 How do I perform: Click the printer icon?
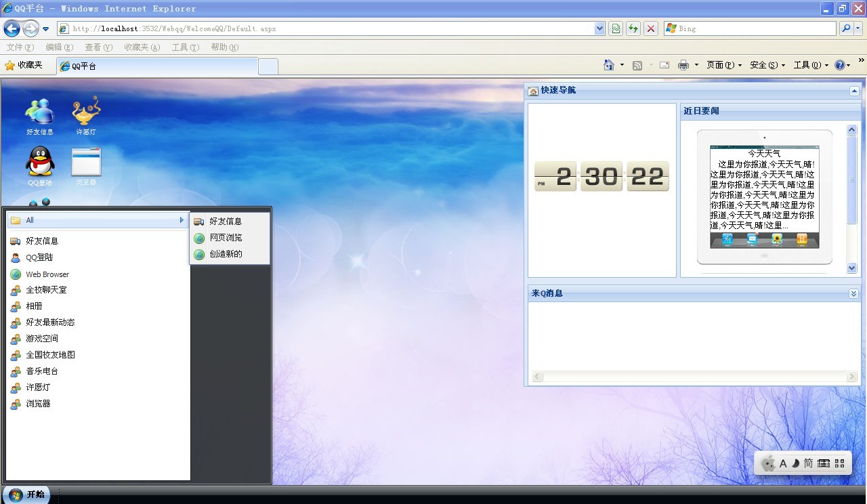[x=683, y=65]
